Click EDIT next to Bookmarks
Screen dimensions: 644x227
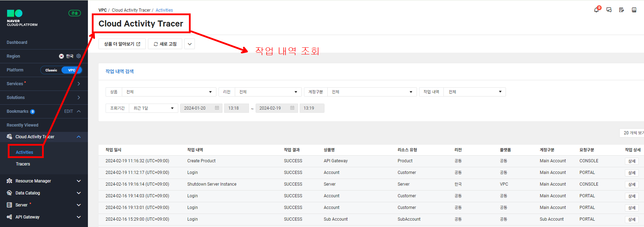[68, 111]
